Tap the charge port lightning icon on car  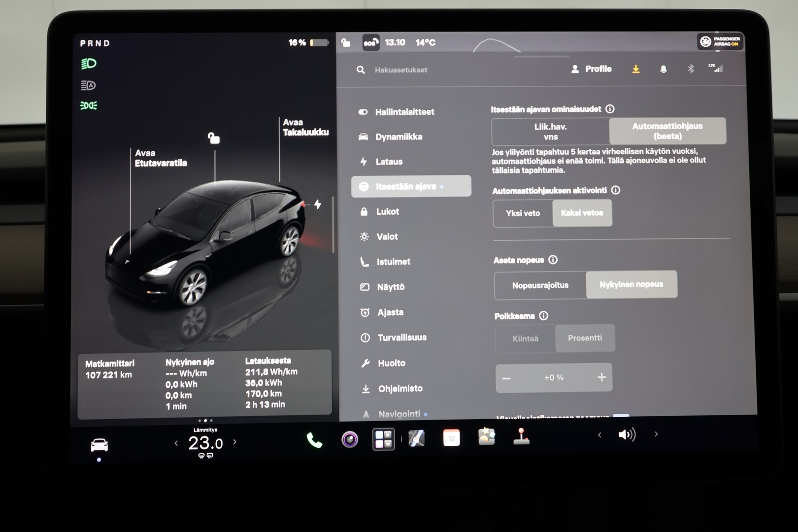pyautogui.click(x=318, y=204)
